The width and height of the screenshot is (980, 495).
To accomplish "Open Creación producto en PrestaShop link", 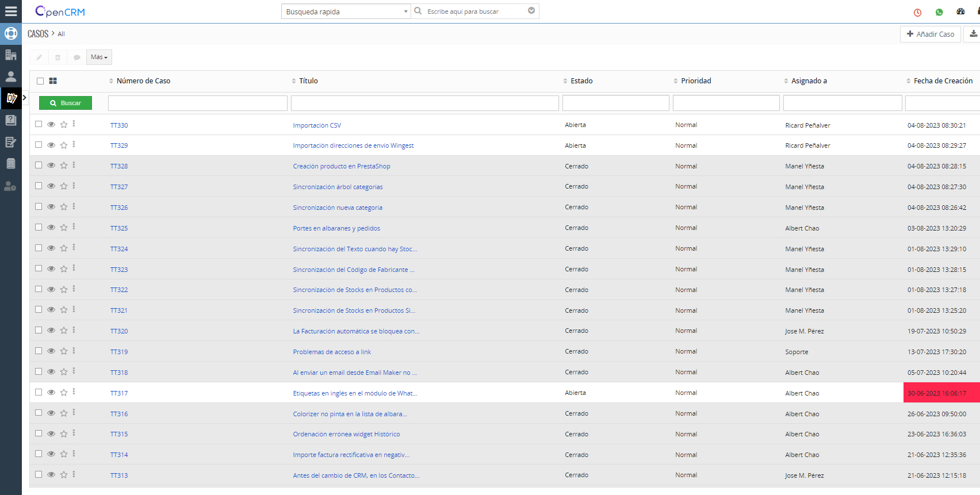I will pos(342,166).
